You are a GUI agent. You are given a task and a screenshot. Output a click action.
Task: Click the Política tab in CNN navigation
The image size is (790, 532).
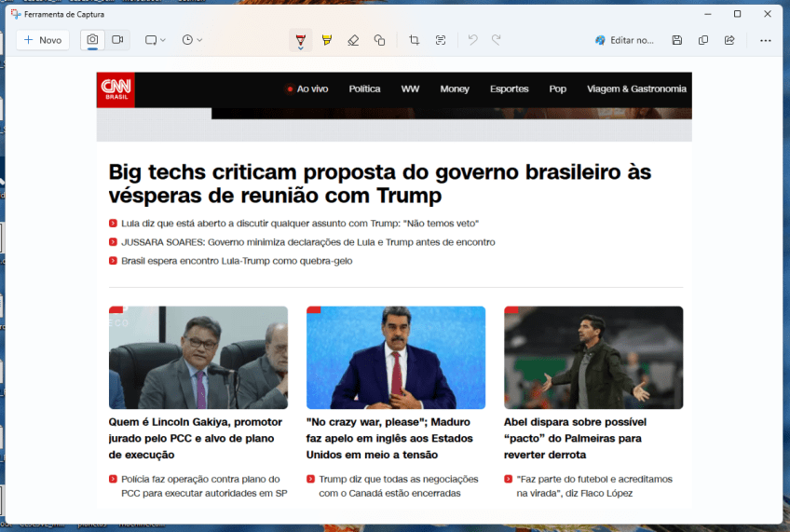(364, 89)
